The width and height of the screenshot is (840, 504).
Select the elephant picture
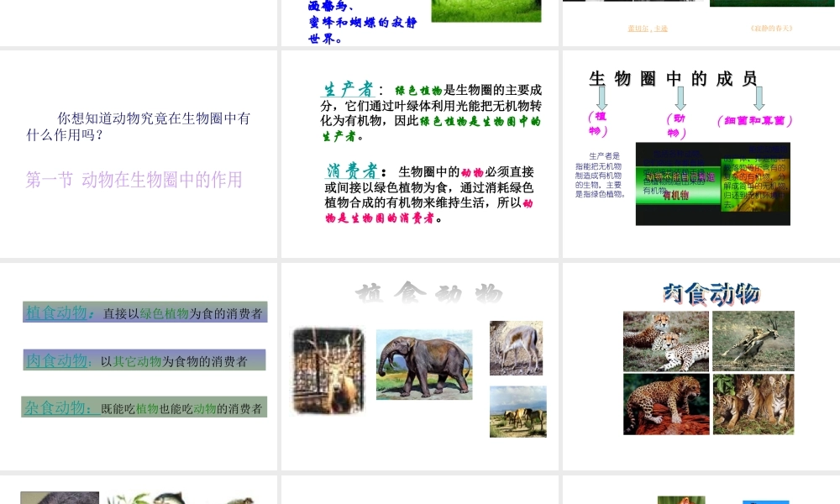point(424,365)
